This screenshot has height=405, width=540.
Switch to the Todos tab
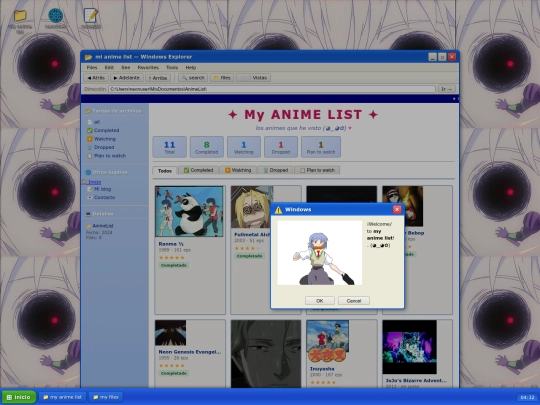(x=165, y=170)
